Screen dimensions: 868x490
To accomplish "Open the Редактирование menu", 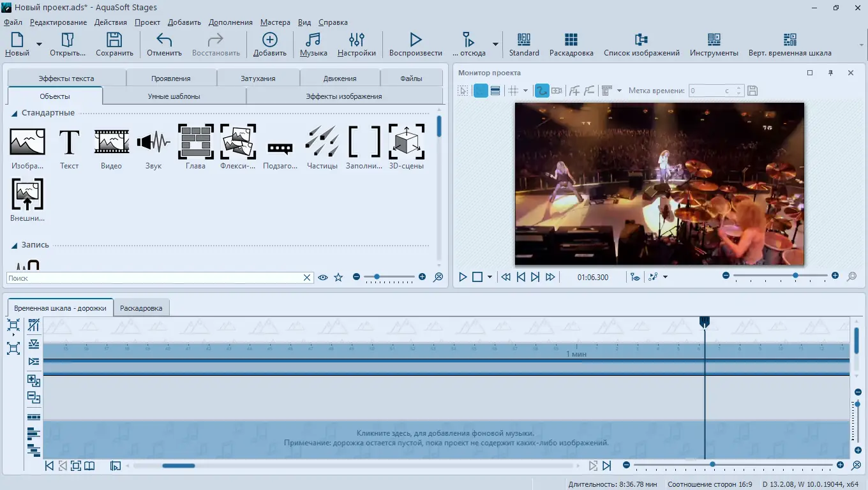I will [x=58, y=22].
